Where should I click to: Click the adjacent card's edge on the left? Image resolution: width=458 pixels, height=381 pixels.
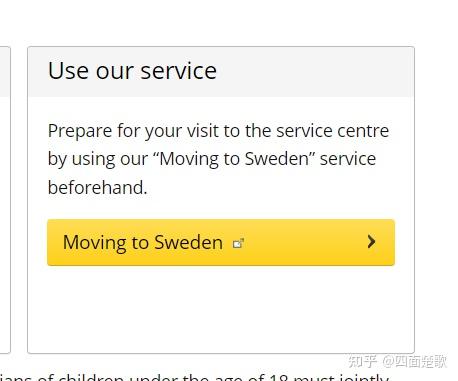tap(8, 200)
